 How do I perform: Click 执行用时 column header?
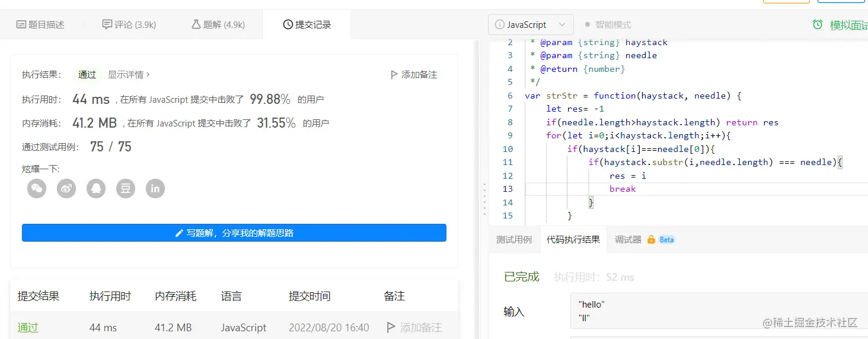point(110,296)
